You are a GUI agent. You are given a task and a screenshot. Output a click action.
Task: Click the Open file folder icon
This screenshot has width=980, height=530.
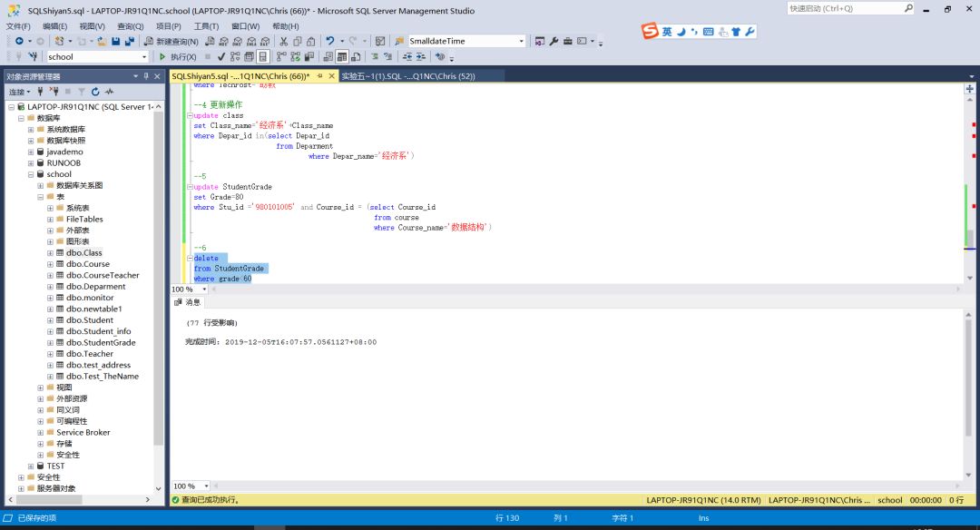click(x=102, y=42)
